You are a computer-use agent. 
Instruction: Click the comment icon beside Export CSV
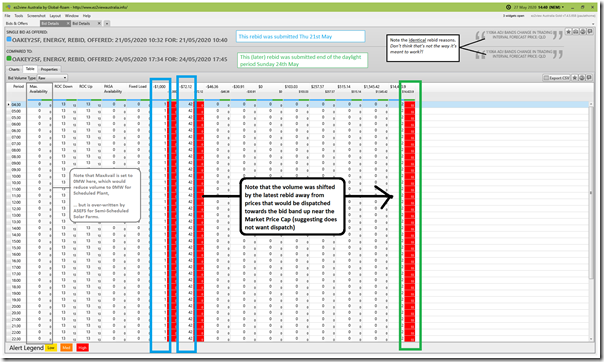pos(589,78)
